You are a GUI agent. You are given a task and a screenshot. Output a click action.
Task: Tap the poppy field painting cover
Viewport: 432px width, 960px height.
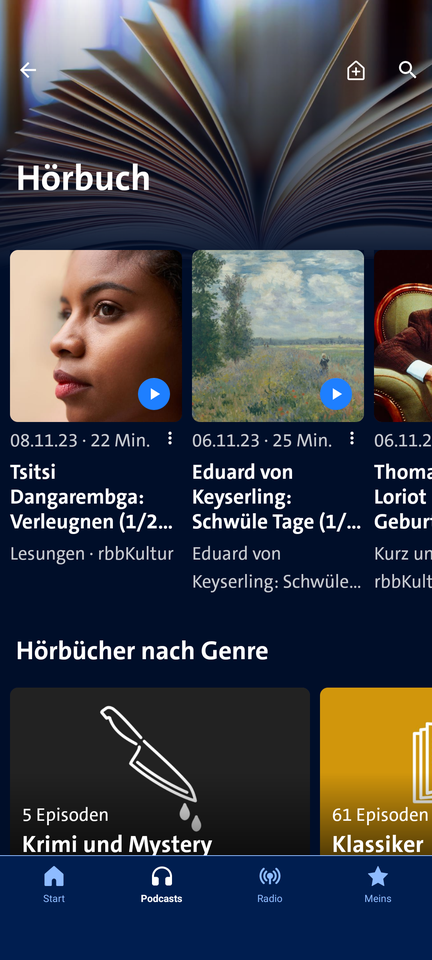pos(278,336)
